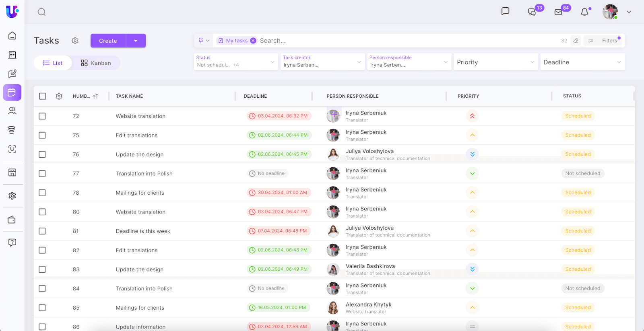Expand the Priority filter dropdown
644x331 pixels.
pyautogui.click(x=495, y=62)
